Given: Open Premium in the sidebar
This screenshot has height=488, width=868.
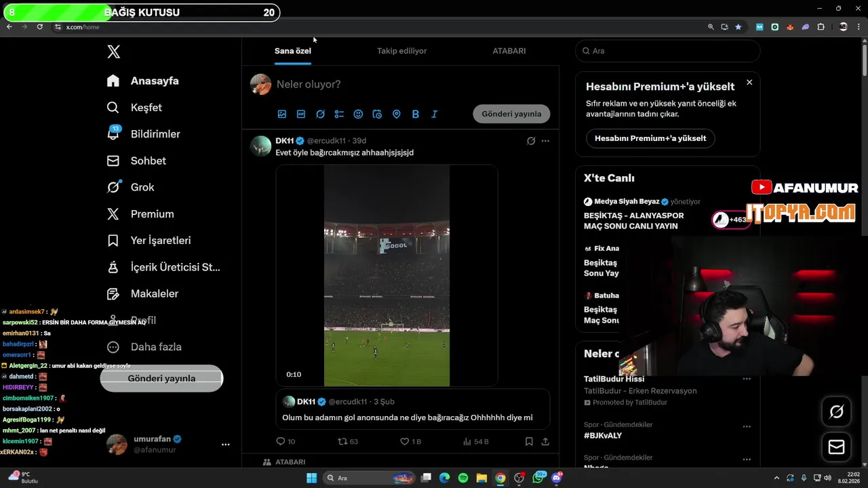Looking at the screenshot, I should [140, 213].
